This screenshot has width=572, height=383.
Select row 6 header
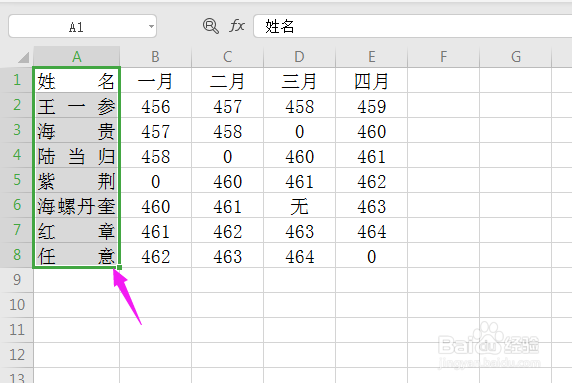tap(17, 205)
